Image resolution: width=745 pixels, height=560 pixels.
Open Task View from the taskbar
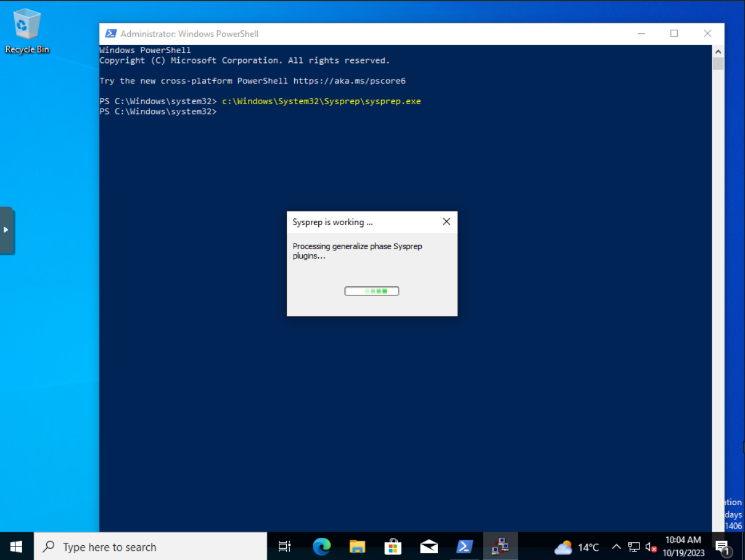(x=284, y=546)
